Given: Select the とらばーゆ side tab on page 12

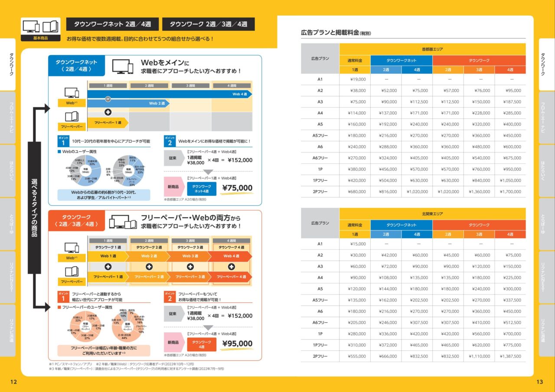Looking at the screenshot, I should 7,224.
